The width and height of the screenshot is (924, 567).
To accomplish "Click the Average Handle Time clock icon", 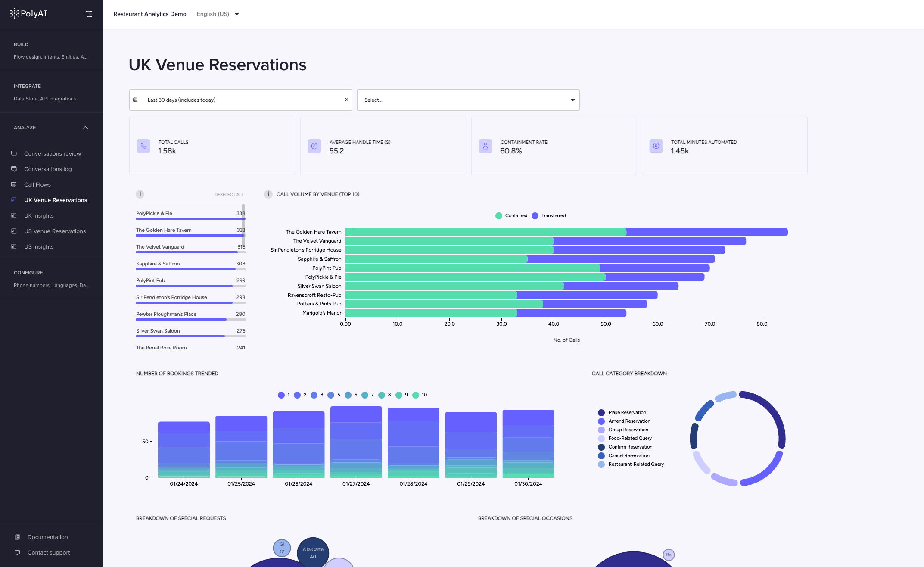I will click(314, 146).
